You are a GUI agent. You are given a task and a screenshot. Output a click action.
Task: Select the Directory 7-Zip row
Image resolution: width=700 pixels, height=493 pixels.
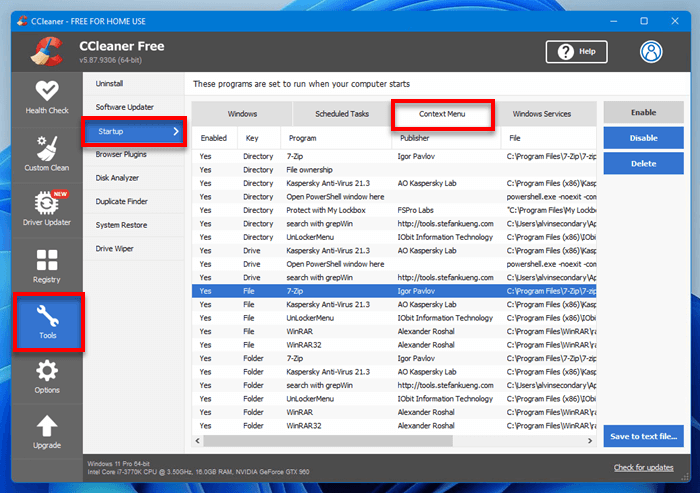[394, 156]
